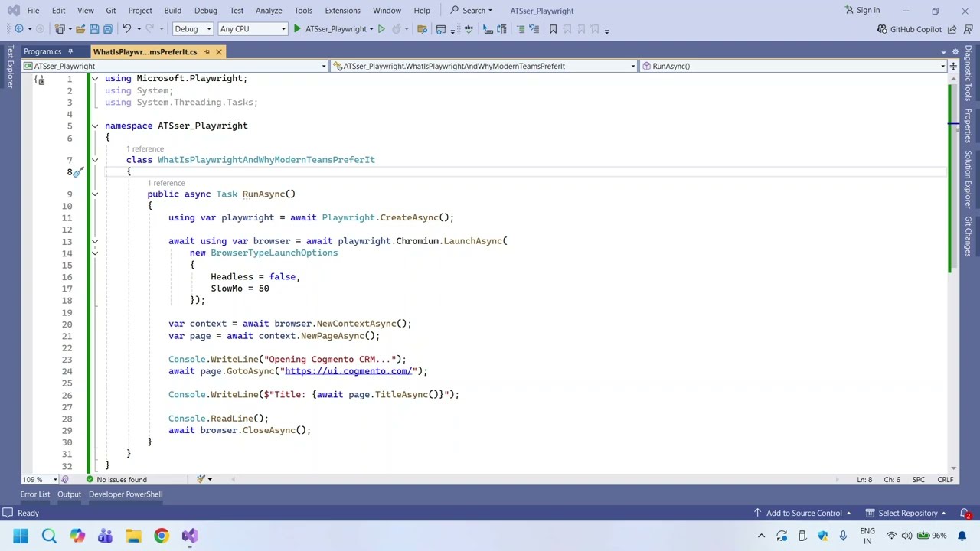Image resolution: width=980 pixels, height=551 pixels.
Task: Open the 109 % zoom level dropdown
Action: (x=39, y=480)
